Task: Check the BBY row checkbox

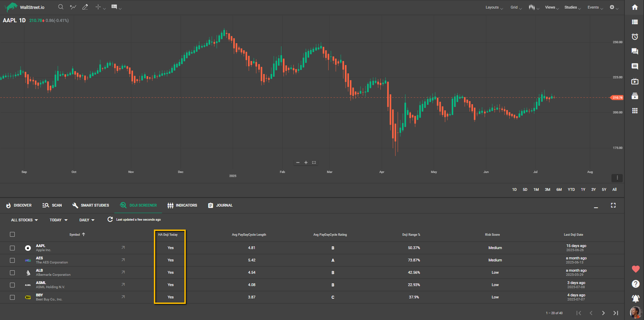Action: [x=12, y=297]
